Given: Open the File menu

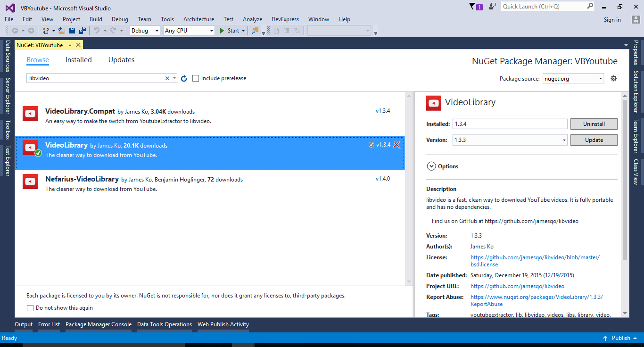Looking at the screenshot, I should point(9,19).
